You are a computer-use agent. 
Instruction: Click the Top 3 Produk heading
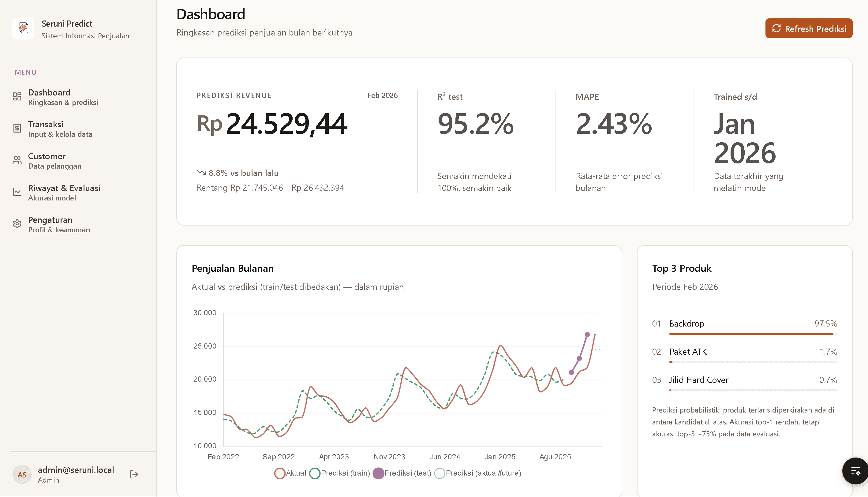pos(682,268)
